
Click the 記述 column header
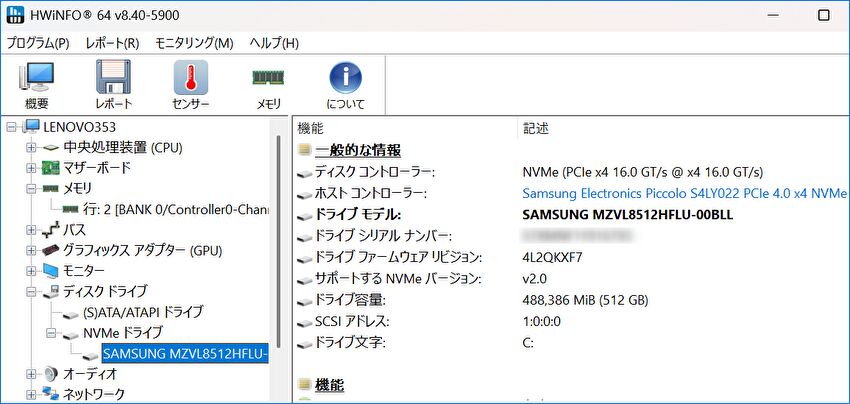click(x=536, y=128)
